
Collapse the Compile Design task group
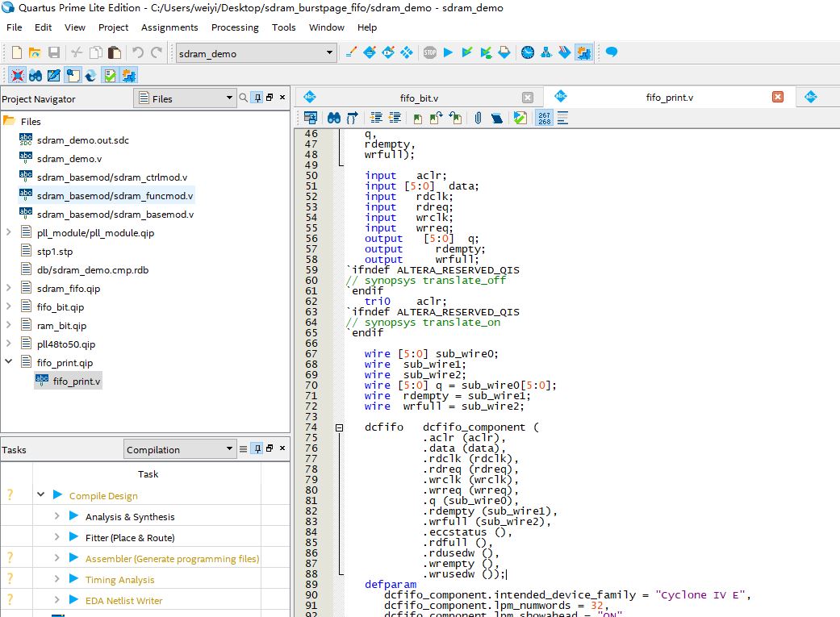(x=40, y=495)
